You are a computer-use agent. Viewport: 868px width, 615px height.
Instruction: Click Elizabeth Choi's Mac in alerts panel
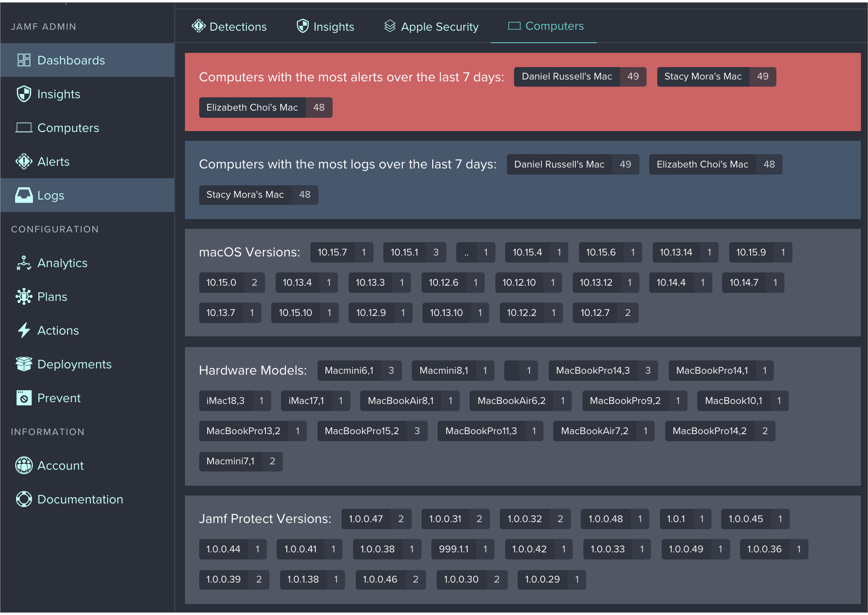(265, 108)
